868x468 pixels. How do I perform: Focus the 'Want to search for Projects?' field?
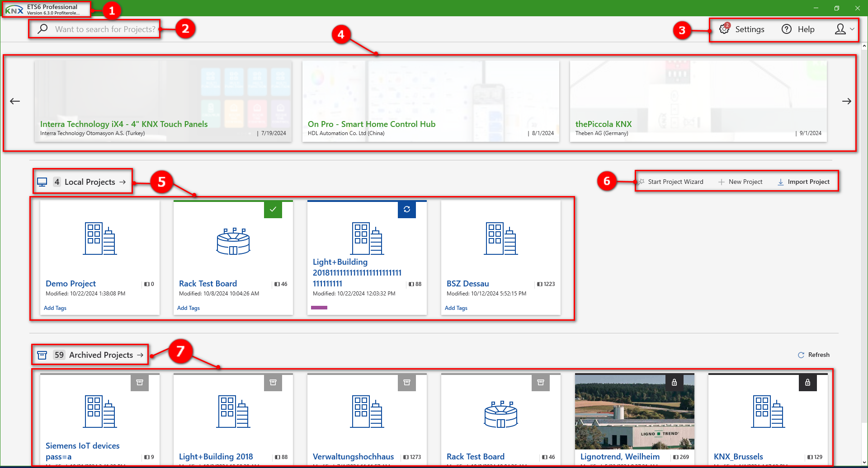[105, 29]
